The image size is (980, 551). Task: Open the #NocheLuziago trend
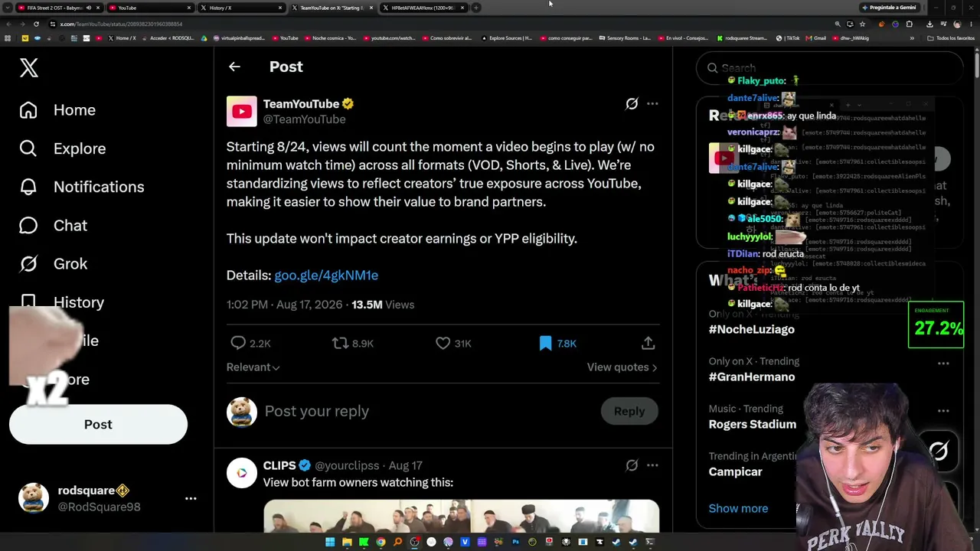pyautogui.click(x=751, y=329)
